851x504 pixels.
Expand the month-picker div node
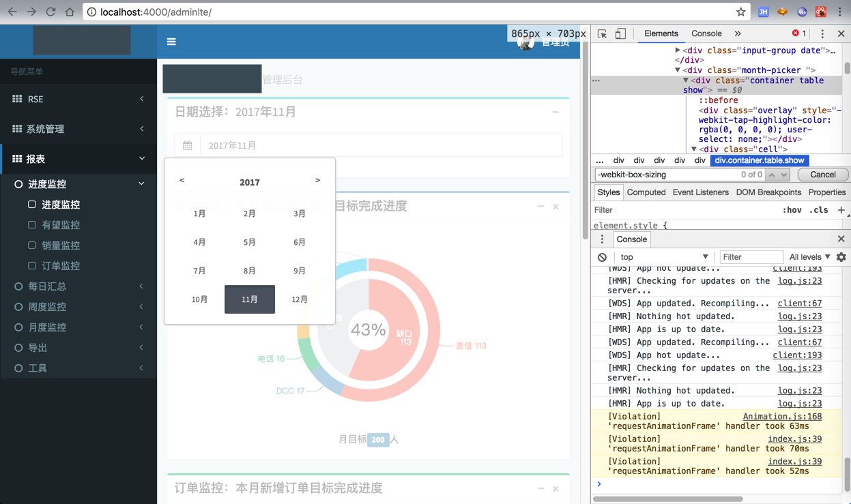pyautogui.click(x=678, y=70)
